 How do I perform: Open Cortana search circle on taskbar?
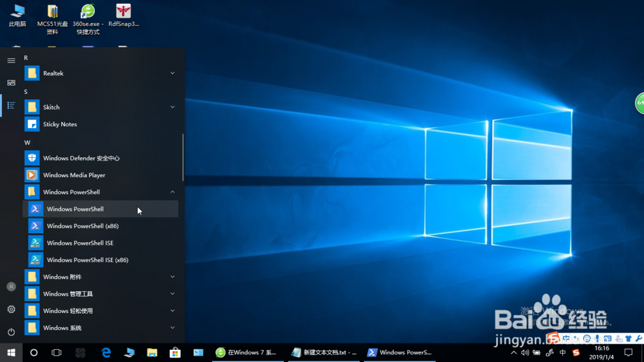click(33, 352)
